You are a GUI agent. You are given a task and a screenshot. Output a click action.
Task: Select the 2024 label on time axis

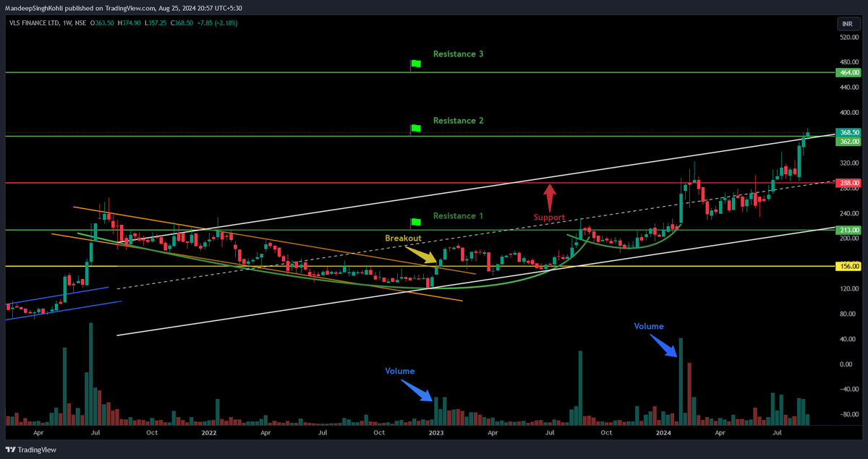(663, 432)
